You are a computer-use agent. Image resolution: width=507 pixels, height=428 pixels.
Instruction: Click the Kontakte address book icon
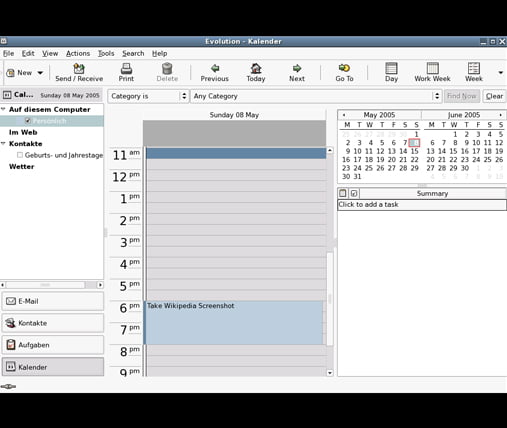(11, 323)
